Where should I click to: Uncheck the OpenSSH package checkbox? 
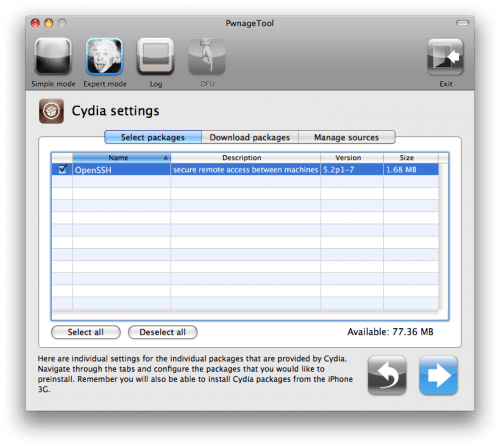click(62, 169)
